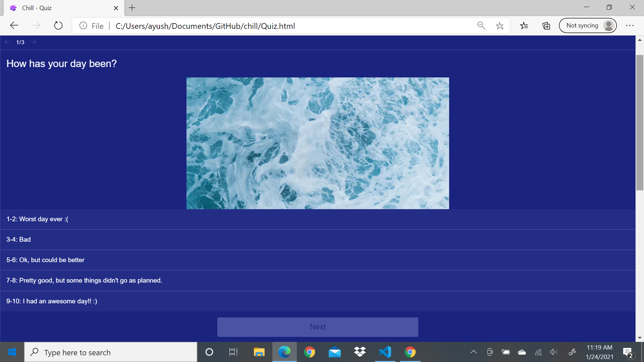Click the browser back arrow
The width and height of the screenshot is (644, 362).
click(14, 25)
